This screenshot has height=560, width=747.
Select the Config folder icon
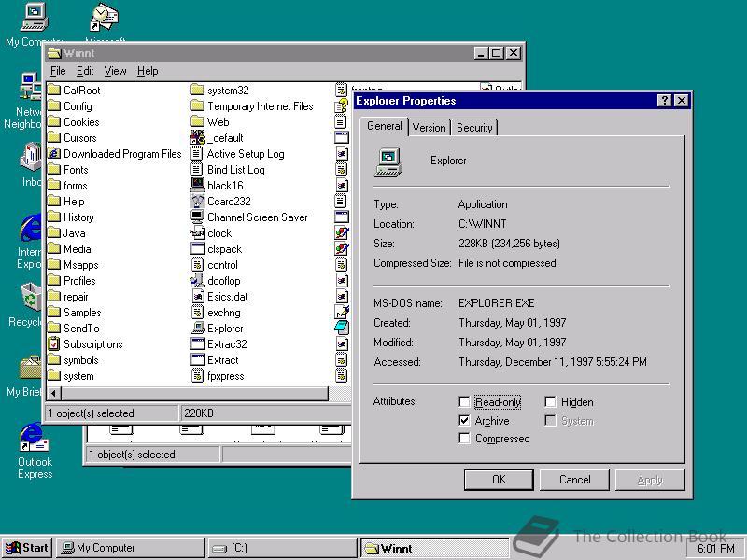click(x=54, y=105)
